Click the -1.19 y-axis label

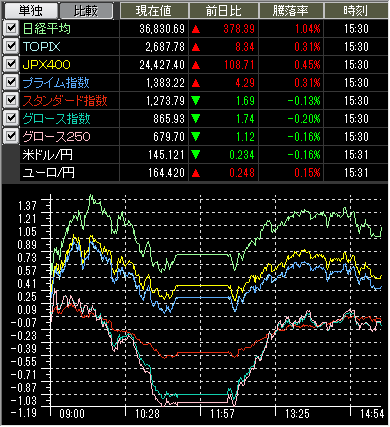click(23, 413)
